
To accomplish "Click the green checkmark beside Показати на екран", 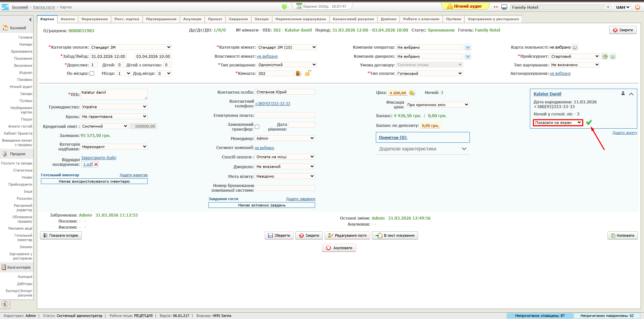I will 589,123.
